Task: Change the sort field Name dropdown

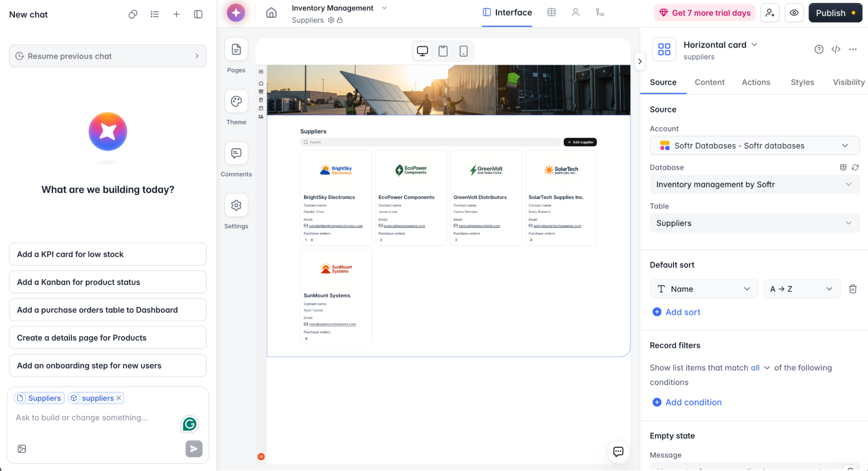Action: pyautogui.click(x=703, y=289)
